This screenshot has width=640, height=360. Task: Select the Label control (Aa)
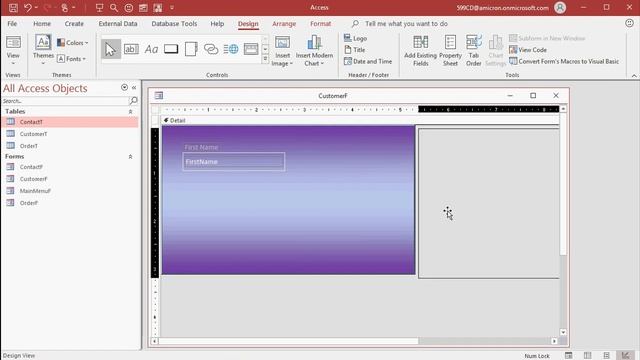[151, 49]
